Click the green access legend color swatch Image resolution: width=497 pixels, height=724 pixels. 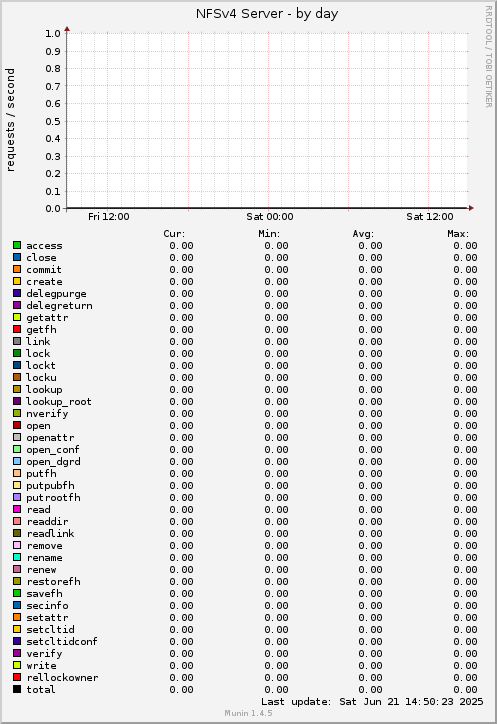17,245
